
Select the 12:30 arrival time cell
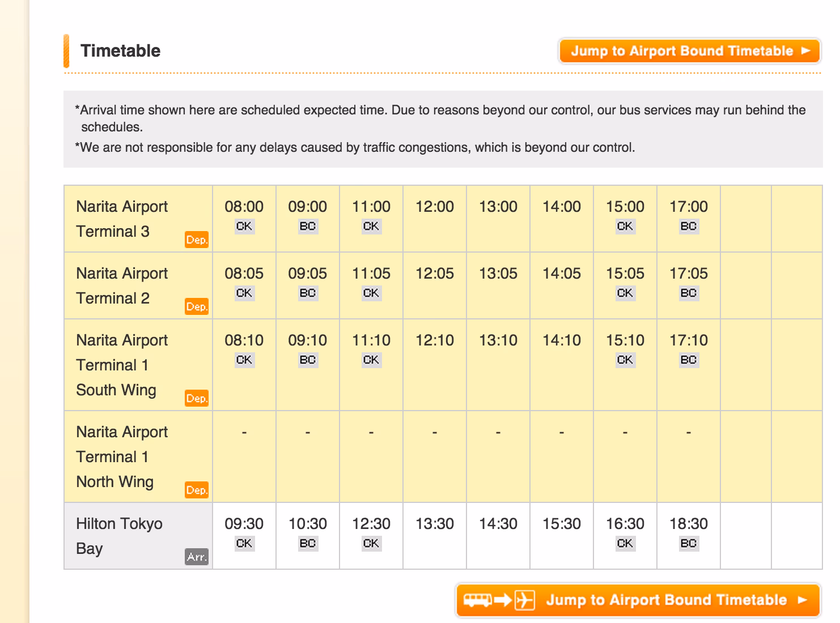pos(371,524)
